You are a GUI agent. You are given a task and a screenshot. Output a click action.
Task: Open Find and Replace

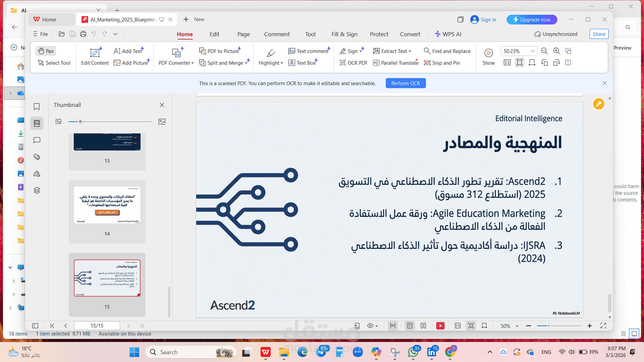tap(447, 51)
